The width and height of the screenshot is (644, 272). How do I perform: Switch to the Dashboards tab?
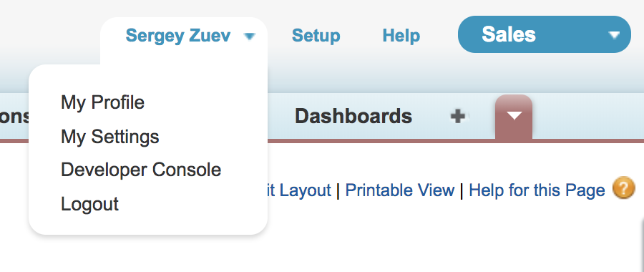(x=353, y=116)
